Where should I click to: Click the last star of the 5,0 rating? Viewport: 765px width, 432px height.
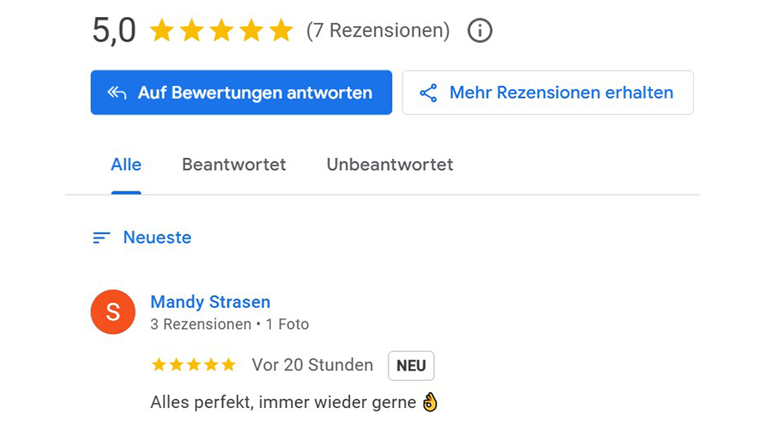281,31
